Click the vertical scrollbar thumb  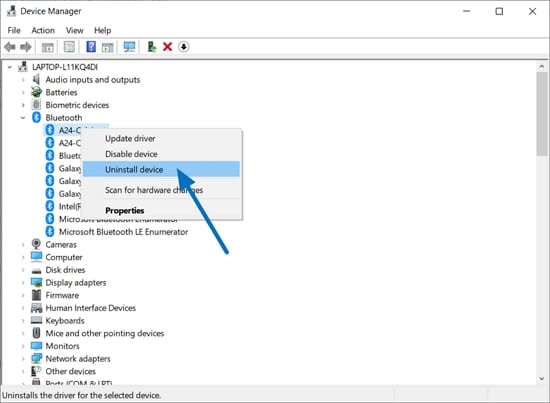pyautogui.click(x=542, y=114)
